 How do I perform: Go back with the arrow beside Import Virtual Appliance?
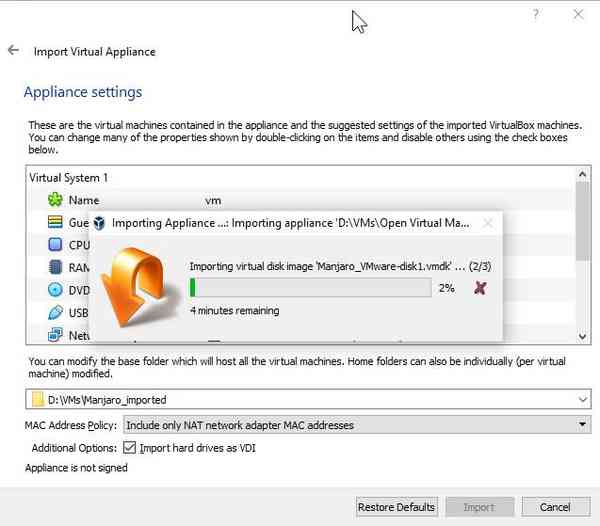click(x=13, y=50)
